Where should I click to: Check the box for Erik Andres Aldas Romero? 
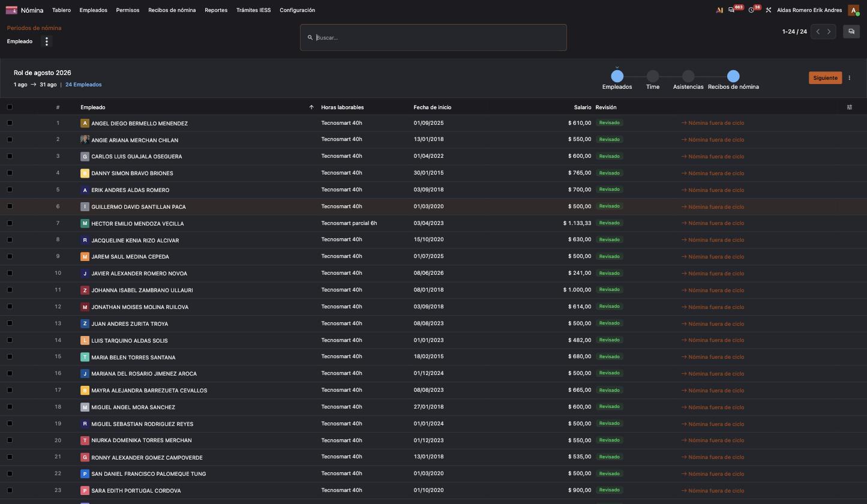point(10,190)
